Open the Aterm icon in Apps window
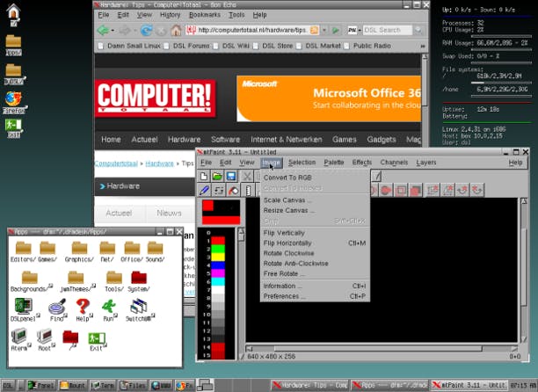The height and width of the screenshot is (392, 538). [x=19, y=339]
